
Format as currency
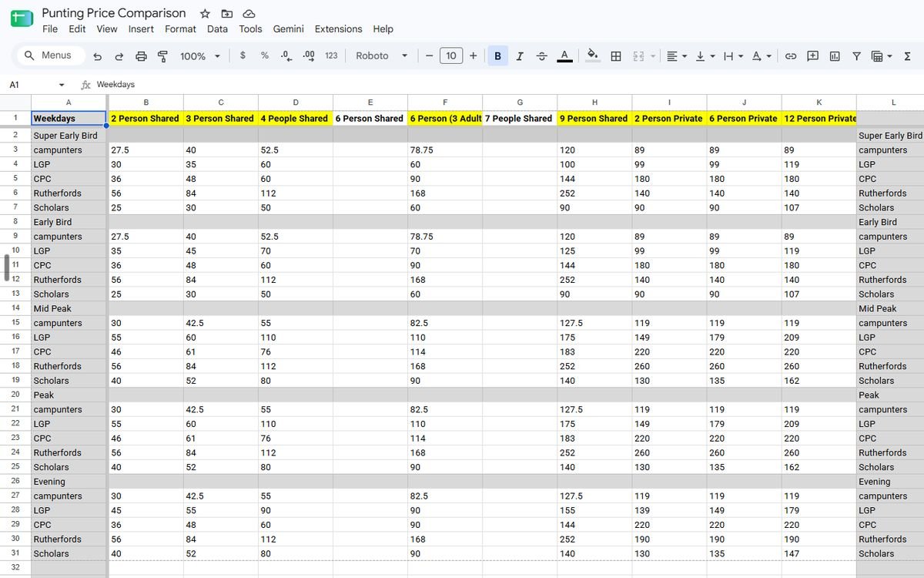click(243, 55)
